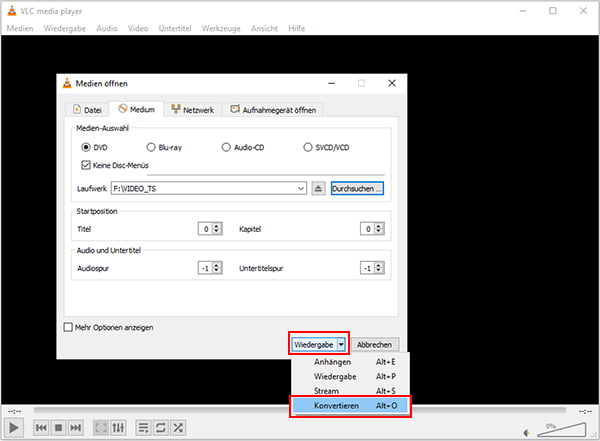Screen dimensions: 600x441
Task: Select the Audio-CD radio button
Action: click(226, 147)
